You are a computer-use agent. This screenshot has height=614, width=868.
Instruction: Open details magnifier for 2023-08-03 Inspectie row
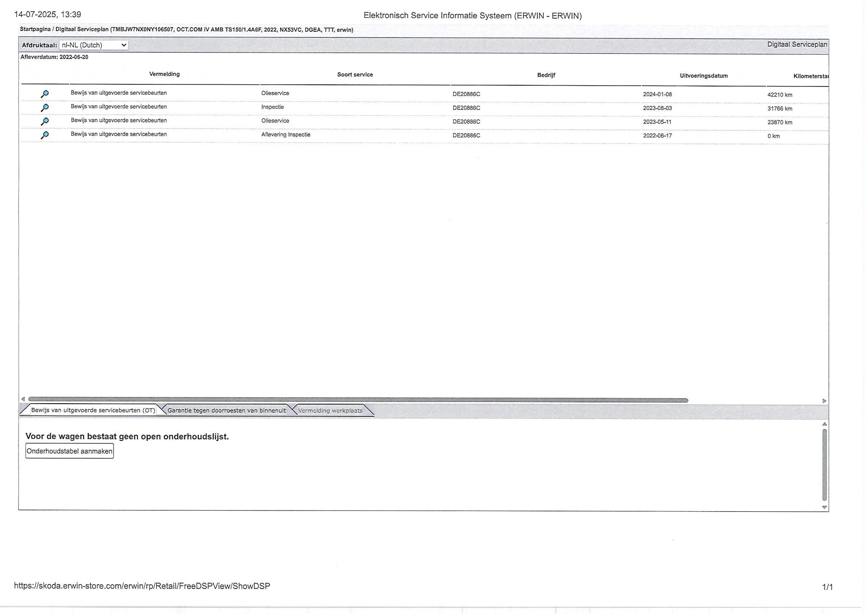point(45,108)
